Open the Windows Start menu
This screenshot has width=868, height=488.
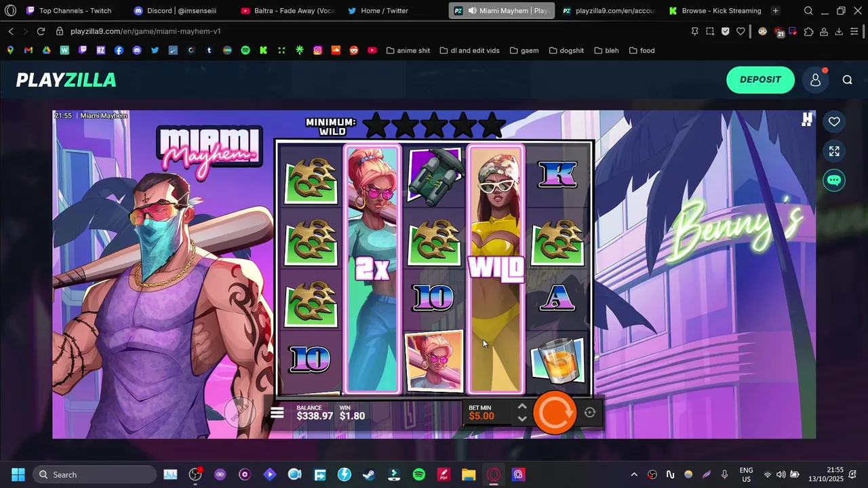point(18,474)
